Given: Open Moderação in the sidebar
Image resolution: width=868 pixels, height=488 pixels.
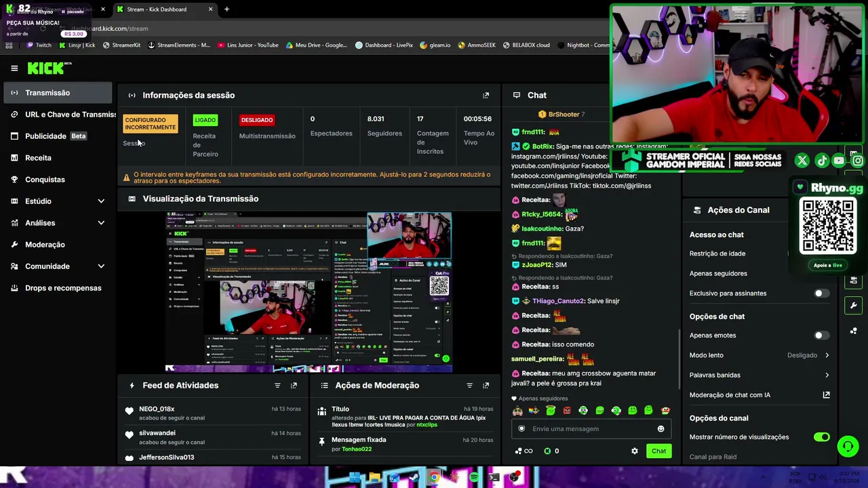Looking at the screenshot, I should click(58, 245).
